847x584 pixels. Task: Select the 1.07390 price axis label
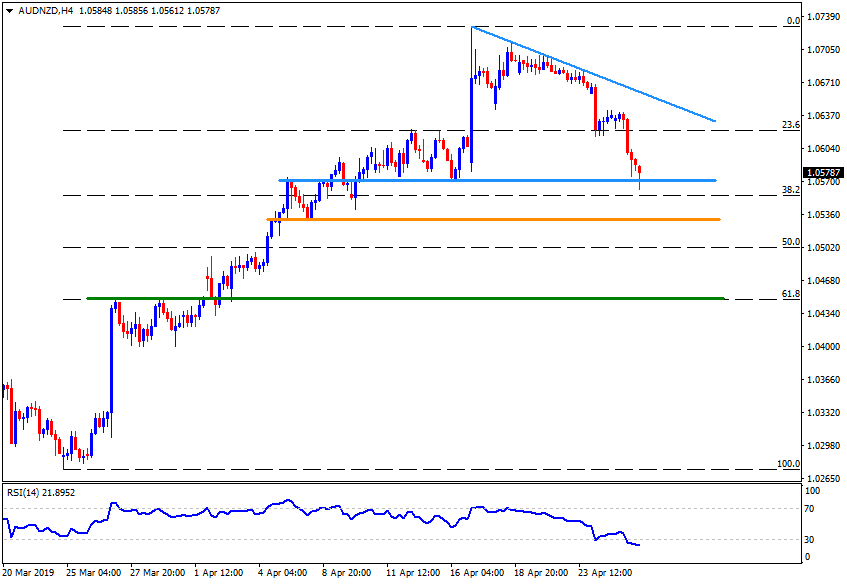[x=823, y=17]
